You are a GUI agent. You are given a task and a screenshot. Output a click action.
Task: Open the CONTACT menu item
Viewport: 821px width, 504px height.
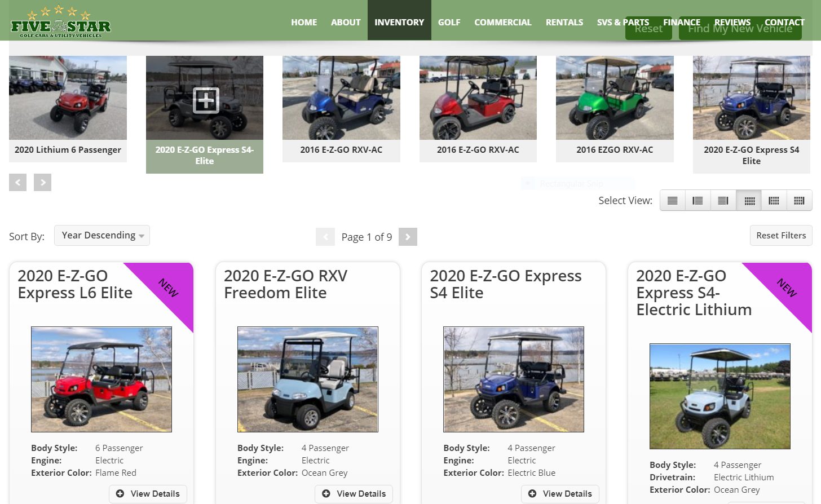click(784, 22)
